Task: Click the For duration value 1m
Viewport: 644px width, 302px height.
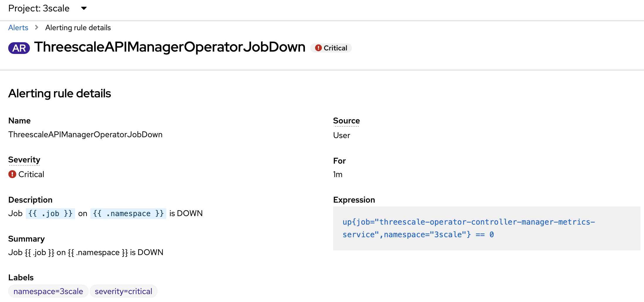Action: click(x=338, y=174)
